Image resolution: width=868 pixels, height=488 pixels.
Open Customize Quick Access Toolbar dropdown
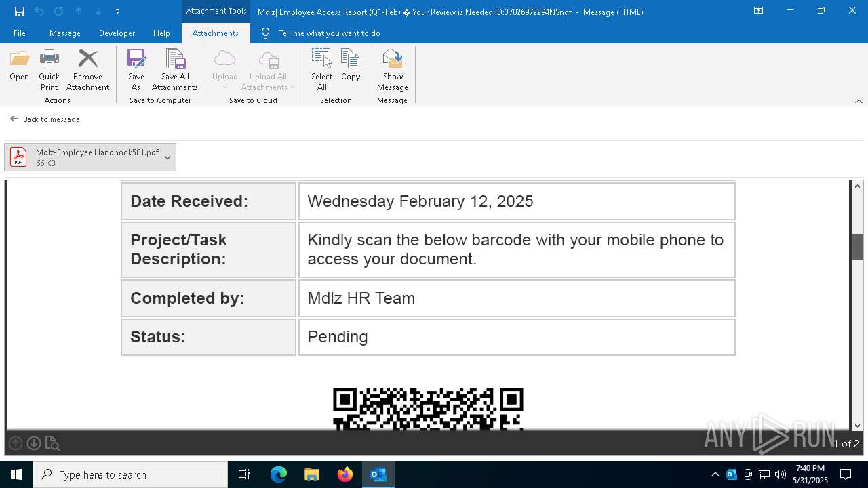click(x=117, y=12)
